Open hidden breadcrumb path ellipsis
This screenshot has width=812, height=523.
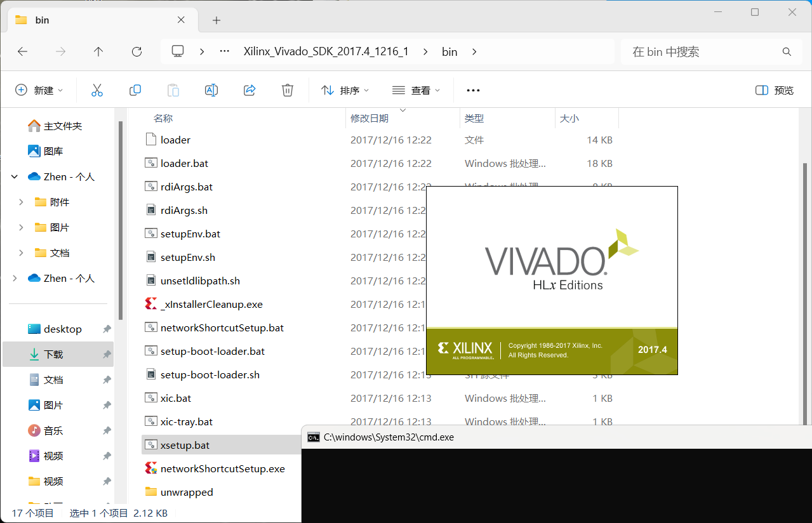tap(224, 51)
